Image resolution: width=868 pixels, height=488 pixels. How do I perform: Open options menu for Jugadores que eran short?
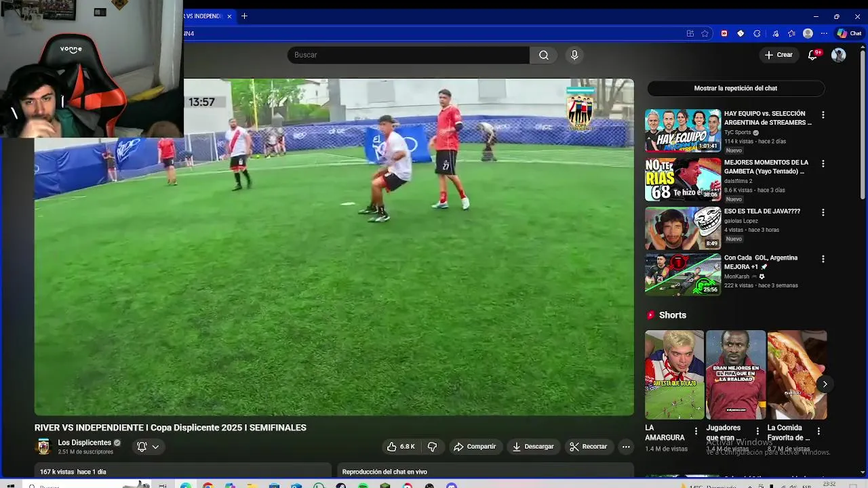click(757, 431)
